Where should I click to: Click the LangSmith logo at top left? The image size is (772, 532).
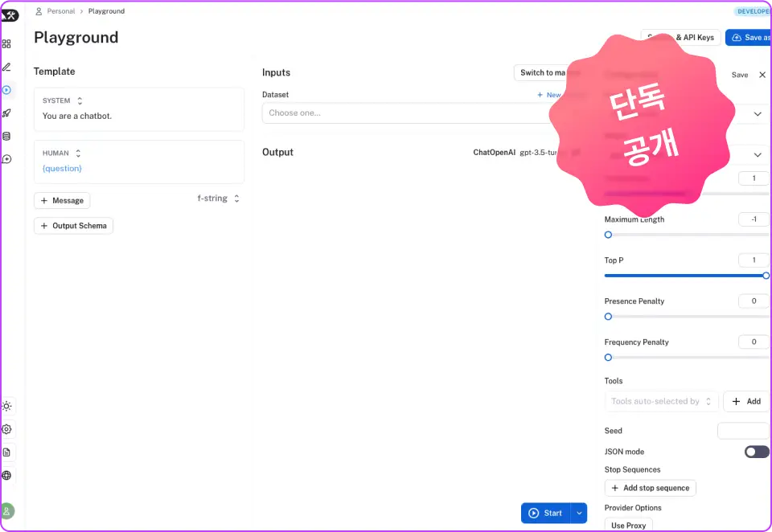[x=10, y=16]
